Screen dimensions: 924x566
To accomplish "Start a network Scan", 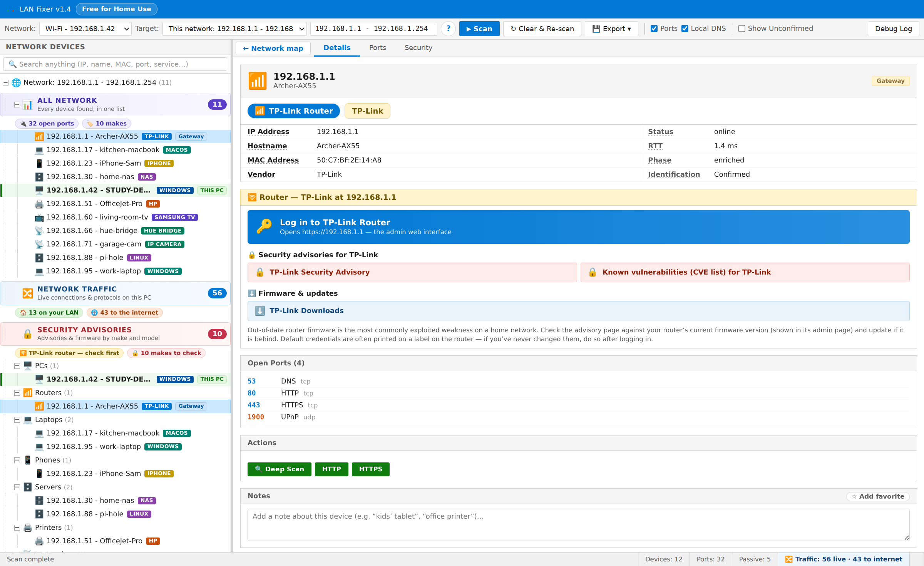I will [479, 29].
